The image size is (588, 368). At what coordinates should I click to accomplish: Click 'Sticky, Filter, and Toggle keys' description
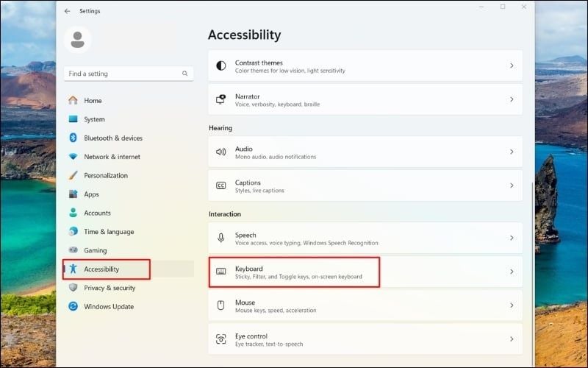[x=298, y=277]
